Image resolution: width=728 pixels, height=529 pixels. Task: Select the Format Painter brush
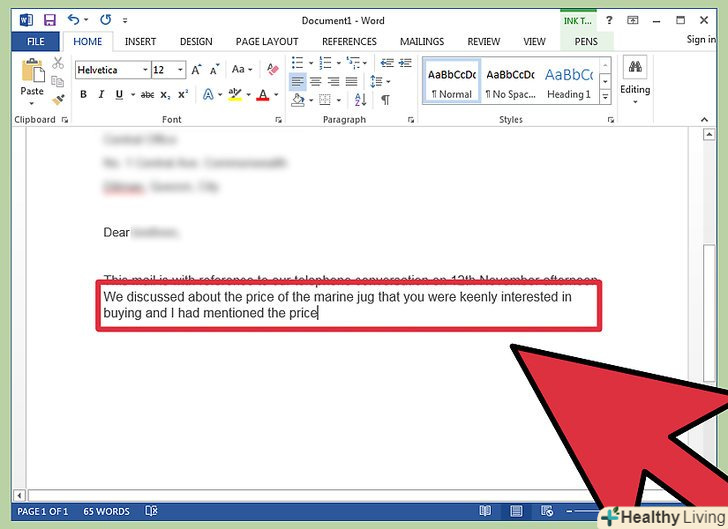pyautogui.click(x=58, y=100)
